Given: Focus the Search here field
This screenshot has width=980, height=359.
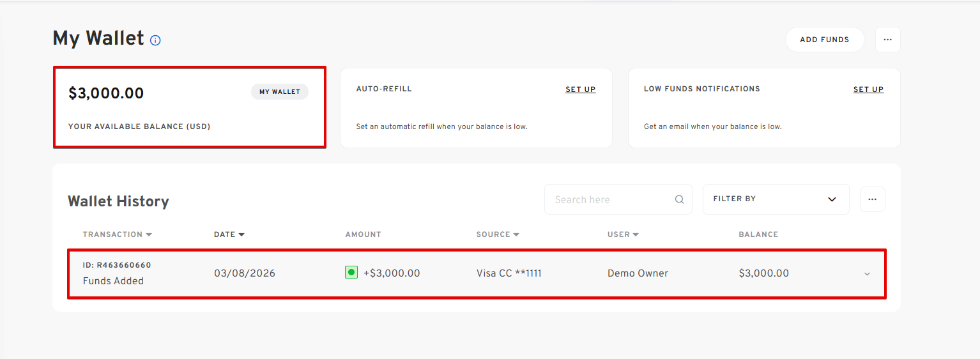Looking at the screenshot, I should (610, 199).
